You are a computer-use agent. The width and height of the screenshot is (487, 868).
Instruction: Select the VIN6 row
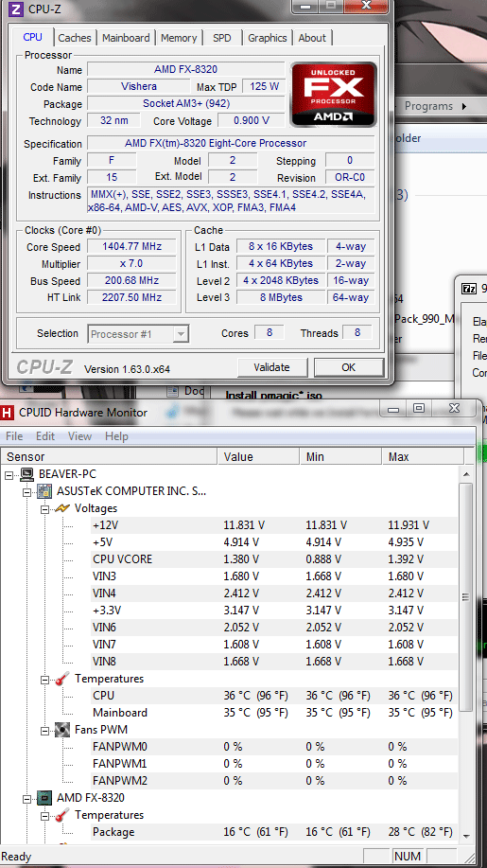(x=273, y=628)
